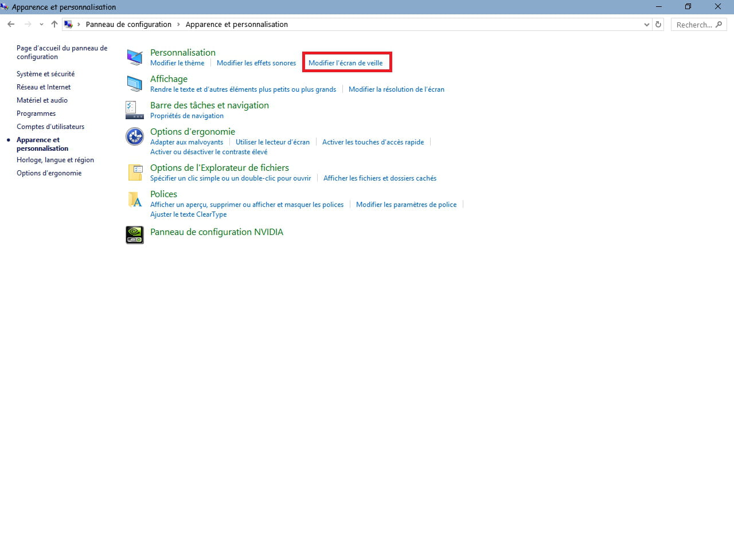Open Programmes in the sidebar

pyautogui.click(x=36, y=113)
